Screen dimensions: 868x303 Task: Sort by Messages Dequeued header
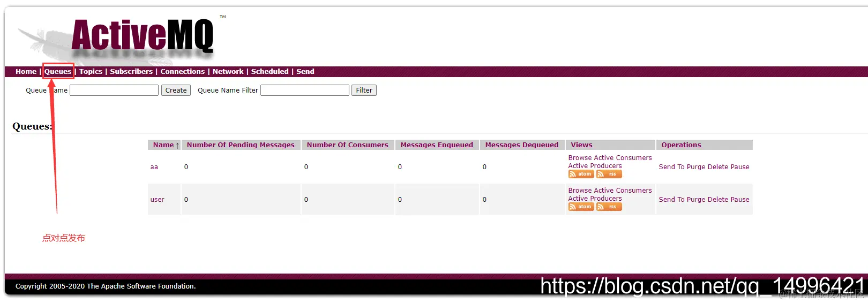tap(521, 145)
